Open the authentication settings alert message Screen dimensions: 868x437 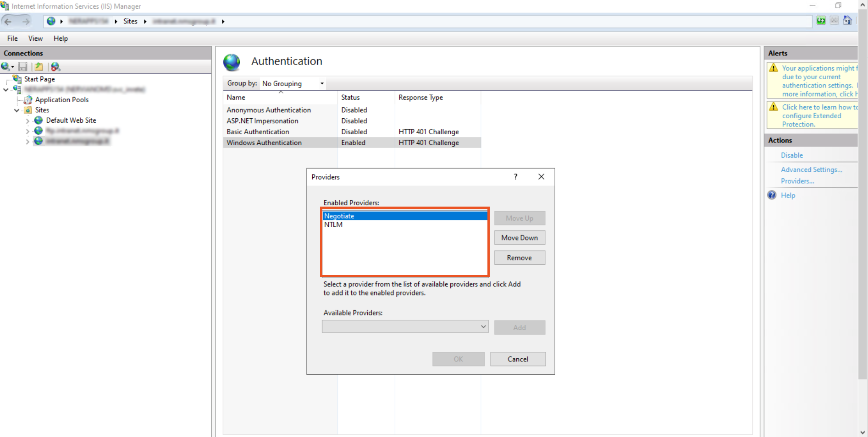click(819, 81)
